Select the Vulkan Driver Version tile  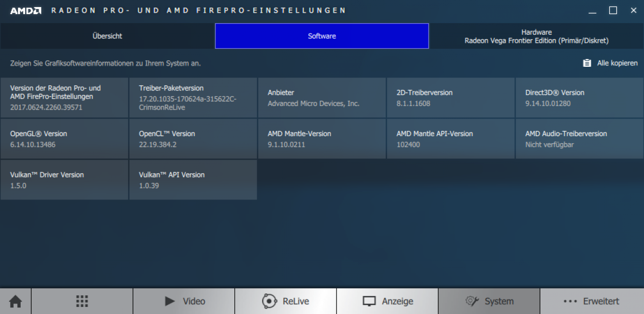(x=64, y=180)
